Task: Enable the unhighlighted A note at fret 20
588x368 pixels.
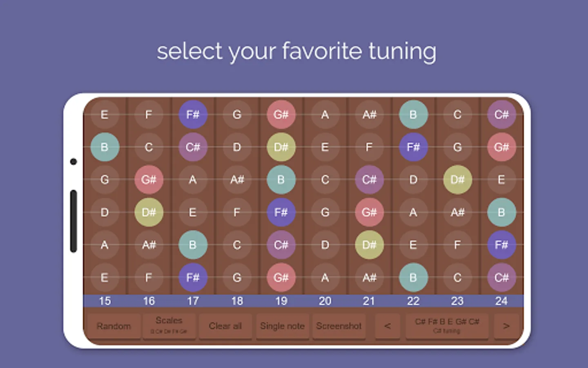Action: click(x=325, y=114)
